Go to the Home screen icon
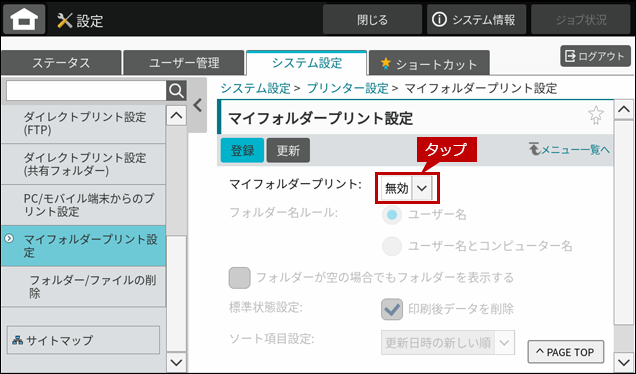Screen dimensions: 636x374 (x=24, y=19)
